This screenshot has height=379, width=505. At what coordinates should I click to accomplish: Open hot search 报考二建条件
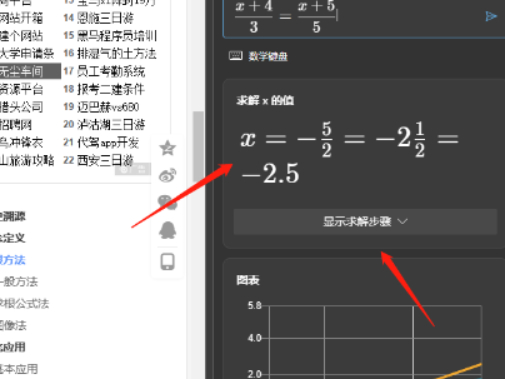pos(111,89)
